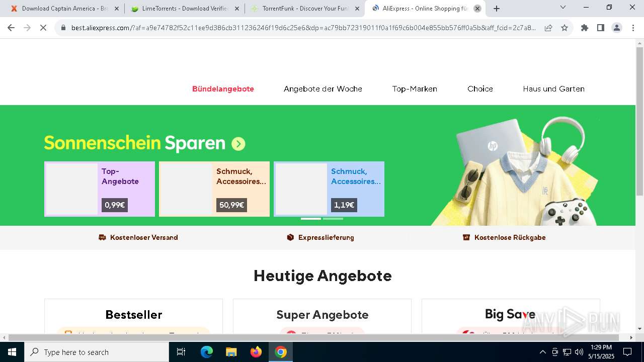
Task: Toggle the browser side panel icon
Action: point(601,28)
